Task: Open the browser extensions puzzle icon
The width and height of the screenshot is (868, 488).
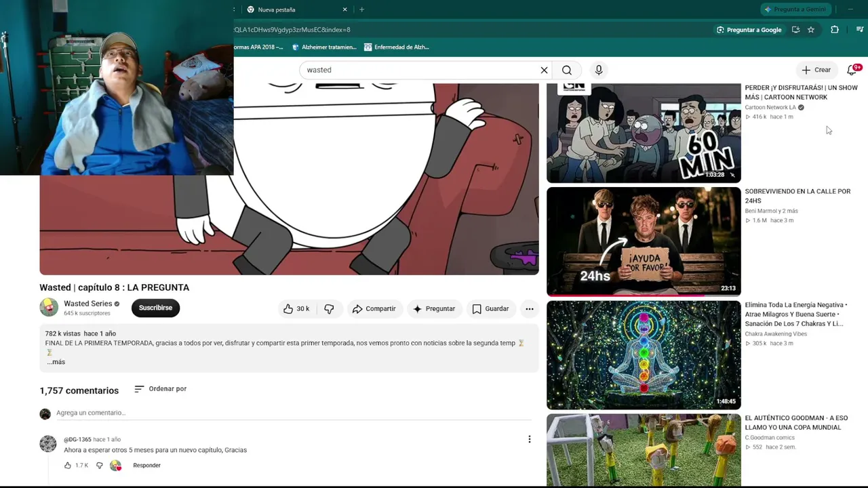Action: pyautogui.click(x=835, y=30)
